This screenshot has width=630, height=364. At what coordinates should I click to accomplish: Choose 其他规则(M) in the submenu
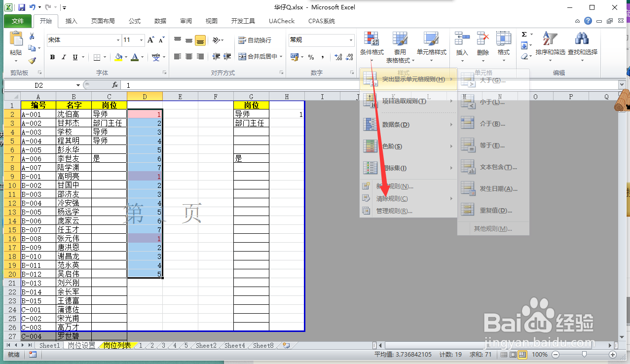(493, 229)
